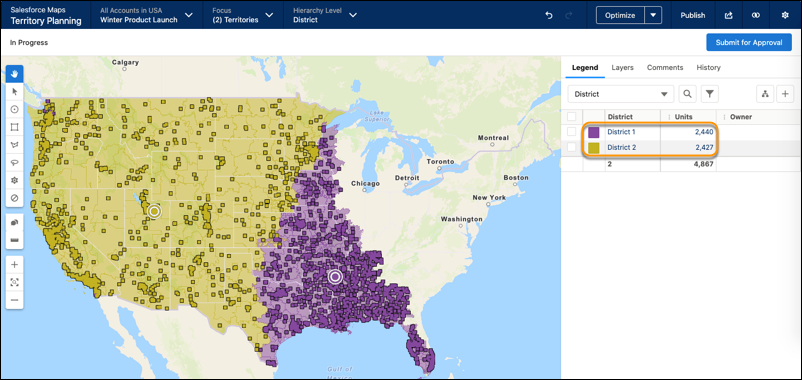802x380 pixels.
Task: Search the legend list
Action: tap(687, 94)
